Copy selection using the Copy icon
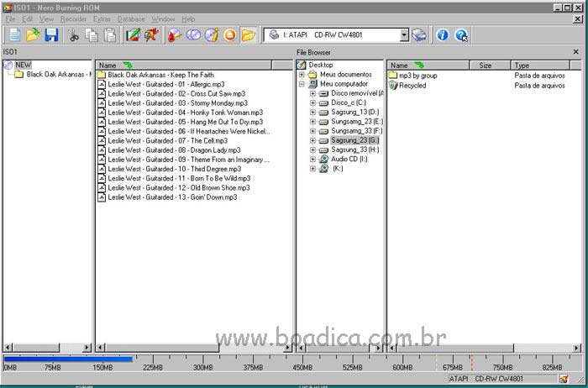This screenshot has height=388, width=588. [92, 35]
